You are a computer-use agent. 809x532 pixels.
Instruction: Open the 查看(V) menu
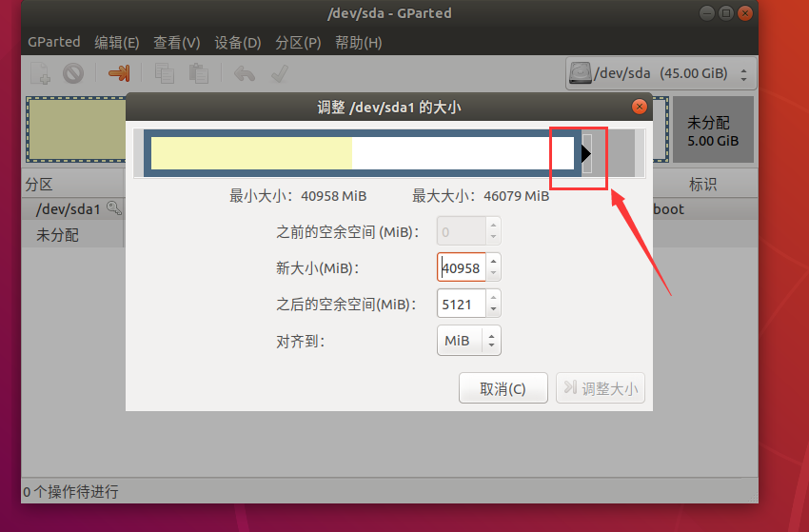click(x=176, y=42)
